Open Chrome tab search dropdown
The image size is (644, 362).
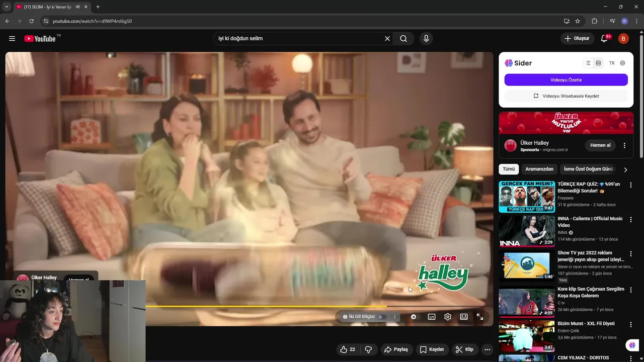coord(7,7)
